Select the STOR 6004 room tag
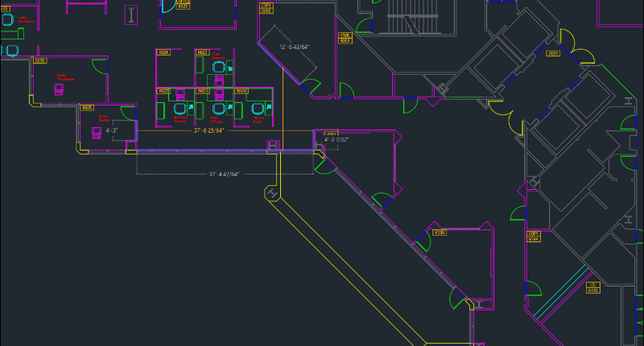644x346 pixels. pos(345,38)
